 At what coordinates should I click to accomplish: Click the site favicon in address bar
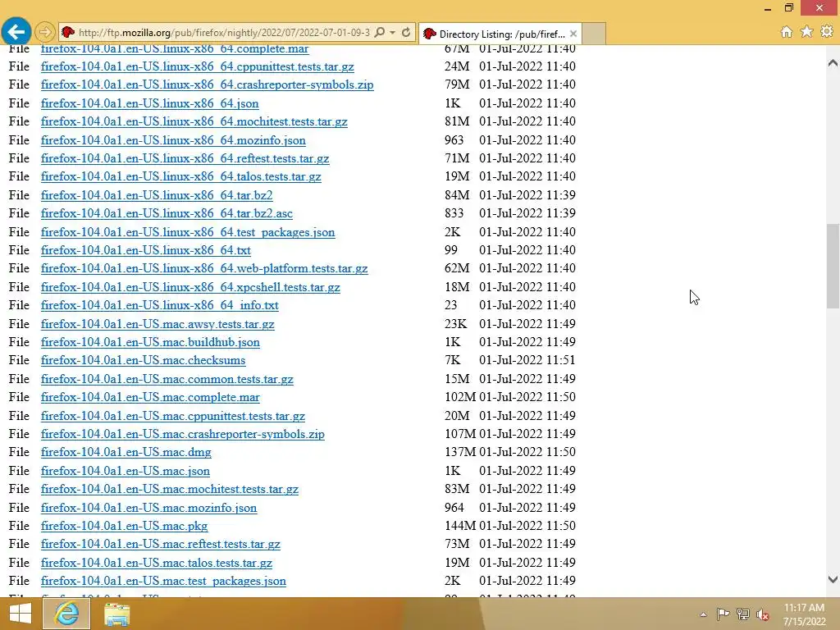point(67,33)
